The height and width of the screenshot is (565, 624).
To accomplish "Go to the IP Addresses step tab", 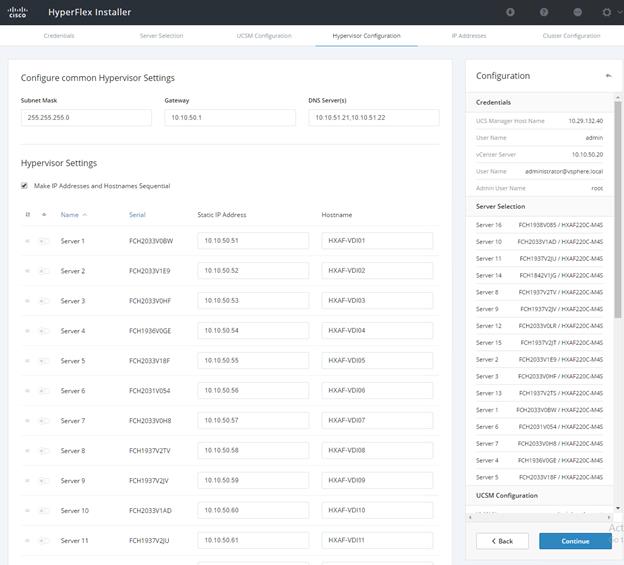I will (x=469, y=36).
